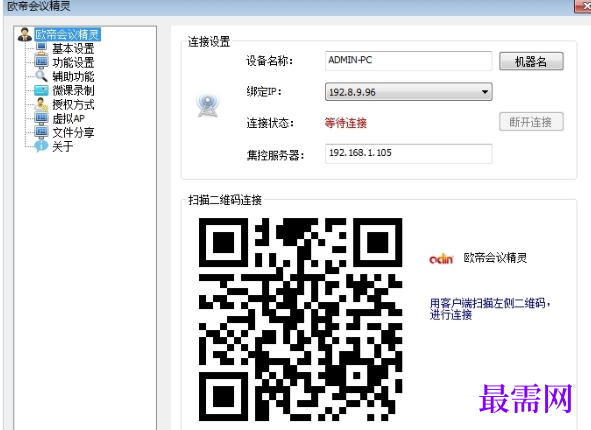
Task: Click the 断开连接 button
Action: coord(531,122)
